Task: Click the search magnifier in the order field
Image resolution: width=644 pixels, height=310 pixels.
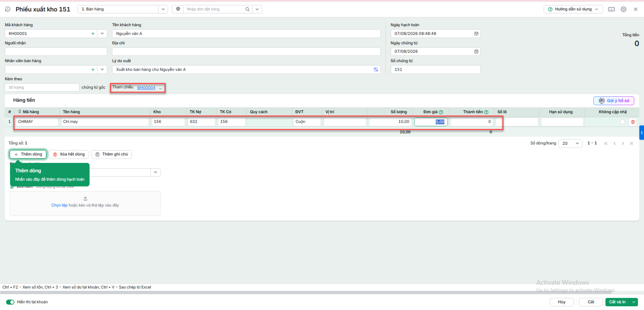Action: click(x=247, y=9)
